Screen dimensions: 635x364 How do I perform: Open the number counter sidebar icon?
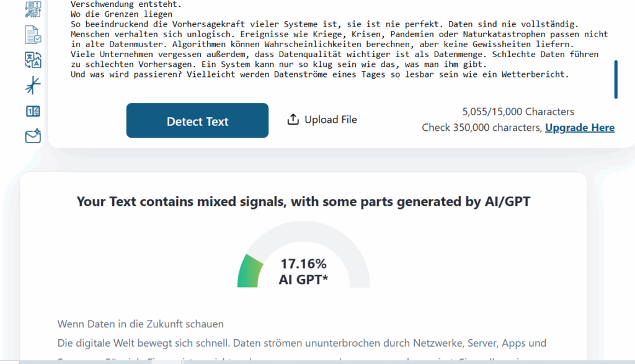coord(33,112)
